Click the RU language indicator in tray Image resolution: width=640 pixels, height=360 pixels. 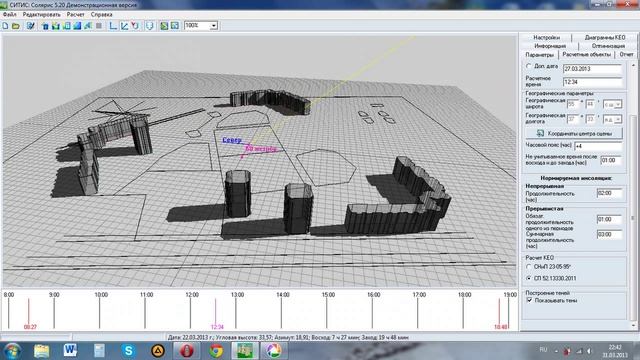[543, 350]
